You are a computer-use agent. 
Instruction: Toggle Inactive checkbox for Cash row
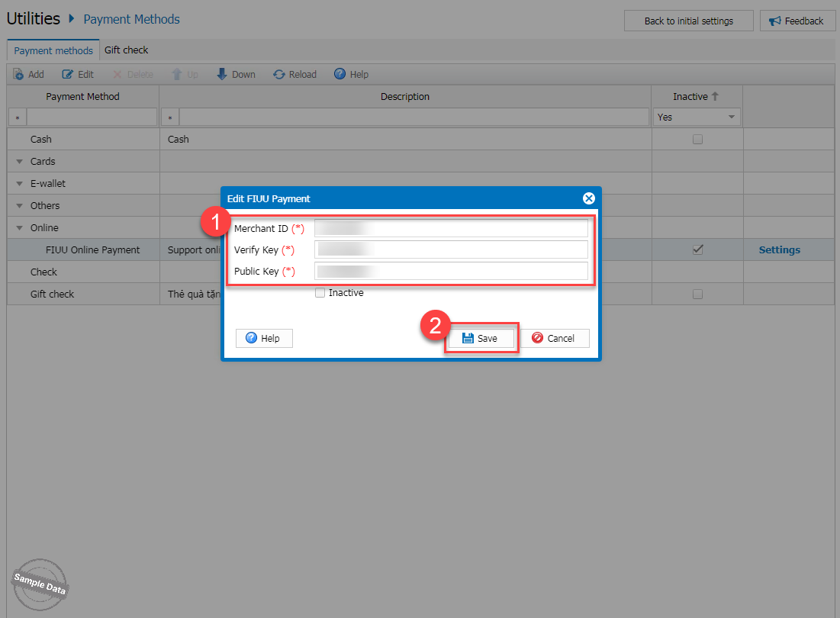tap(697, 140)
